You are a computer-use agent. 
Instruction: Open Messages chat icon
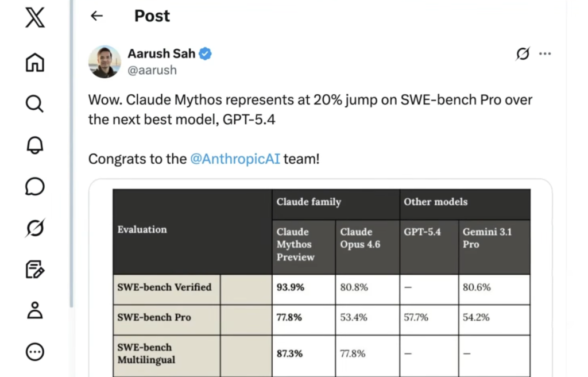pyautogui.click(x=35, y=186)
